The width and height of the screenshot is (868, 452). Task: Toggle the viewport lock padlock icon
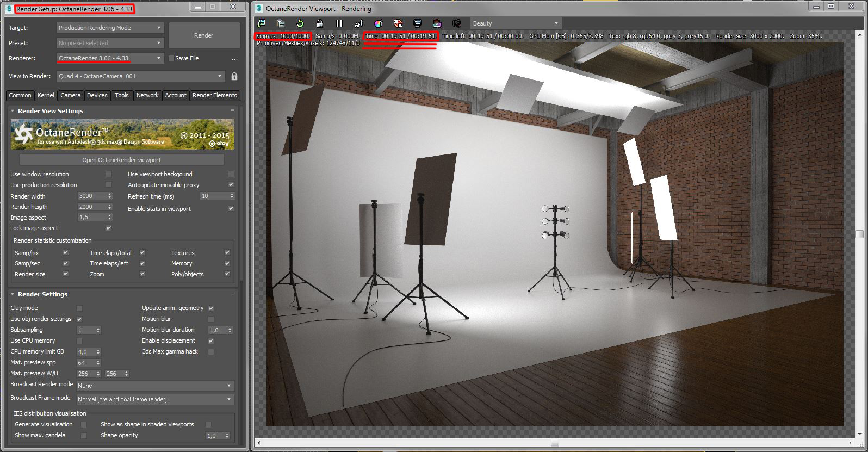(x=320, y=23)
